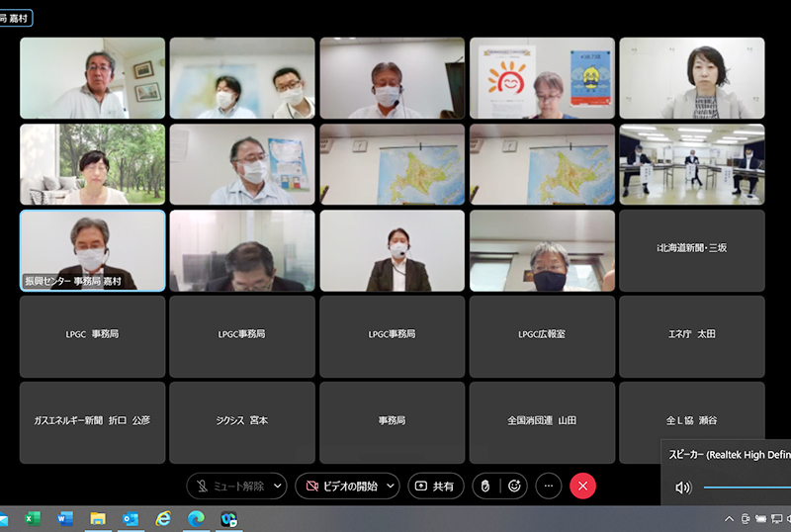Open the more options ellipsis menu
791x532 pixels.
(549, 486)
